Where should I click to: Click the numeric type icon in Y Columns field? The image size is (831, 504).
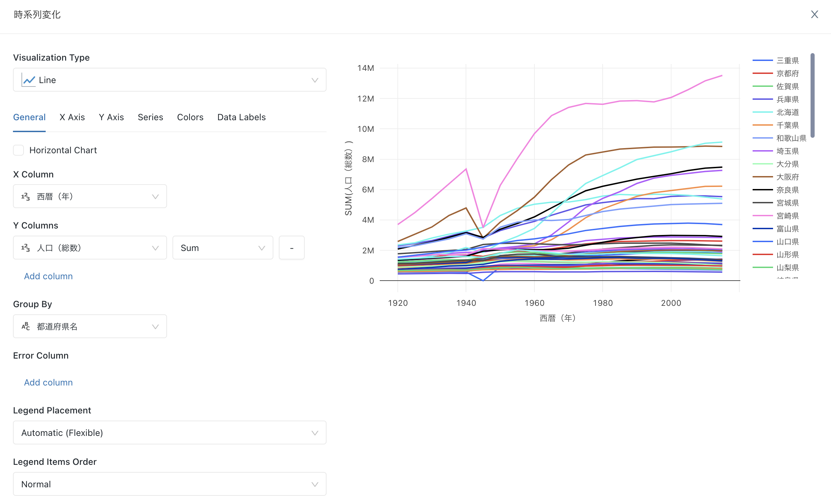click(x=26, y=248)
